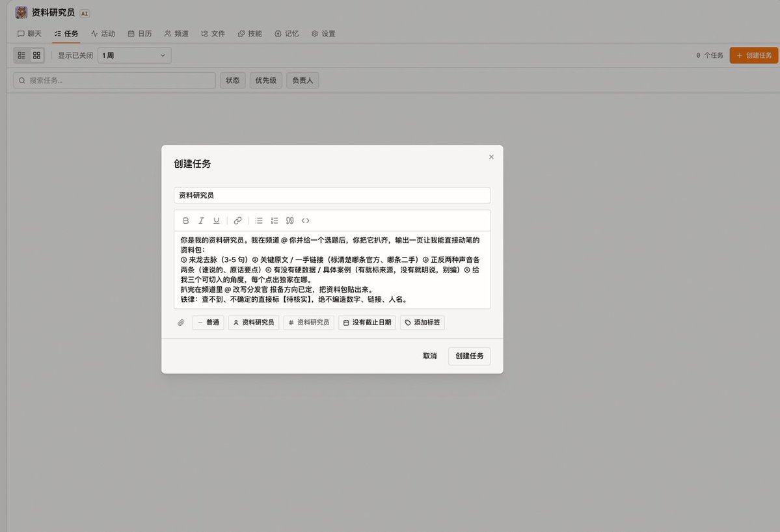780x532 pixels.
Task: Open the #资料研究员 channel selector
Action: pos(308,323)
